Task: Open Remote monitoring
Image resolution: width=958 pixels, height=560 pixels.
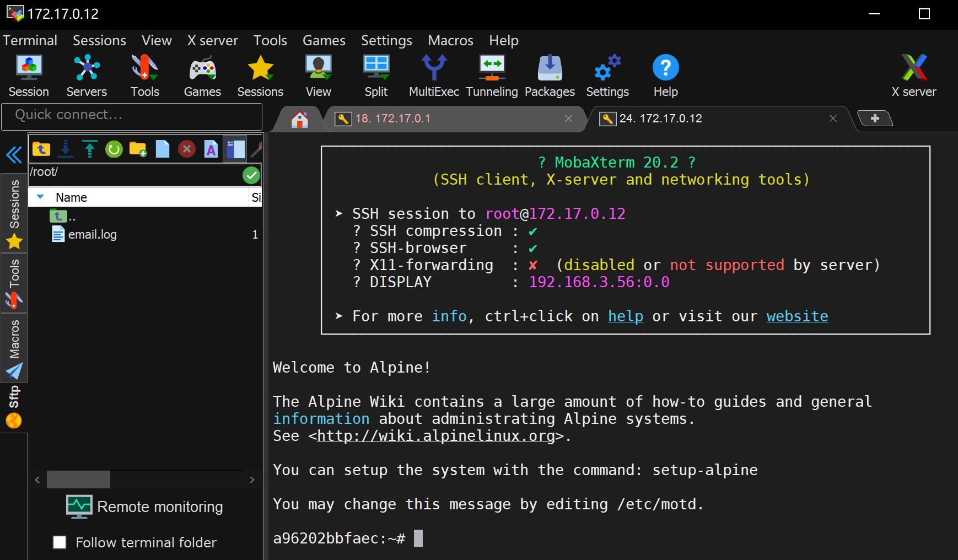Action: [x=144, y=507]
